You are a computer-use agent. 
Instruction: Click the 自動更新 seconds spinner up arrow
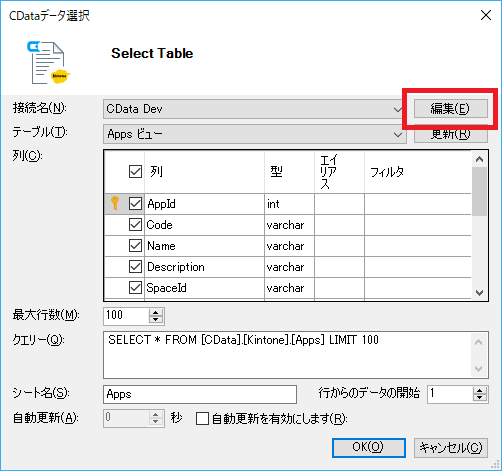156,414
